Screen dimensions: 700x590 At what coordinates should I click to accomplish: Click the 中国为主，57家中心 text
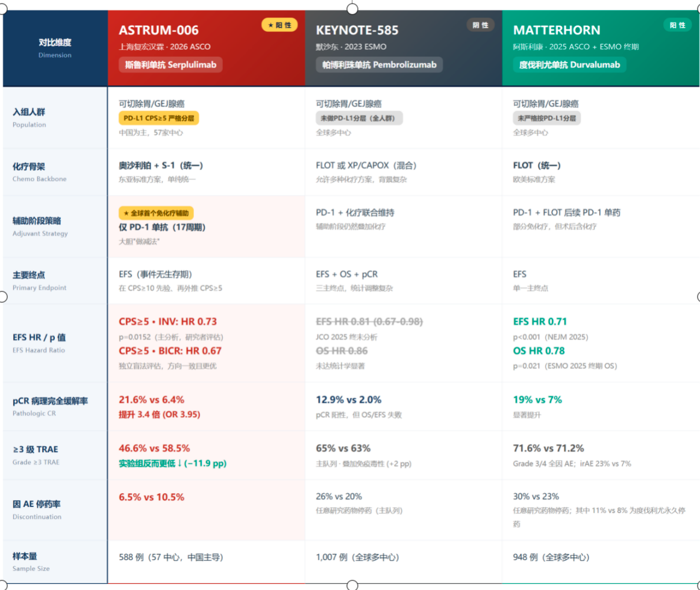pos(151,132)
